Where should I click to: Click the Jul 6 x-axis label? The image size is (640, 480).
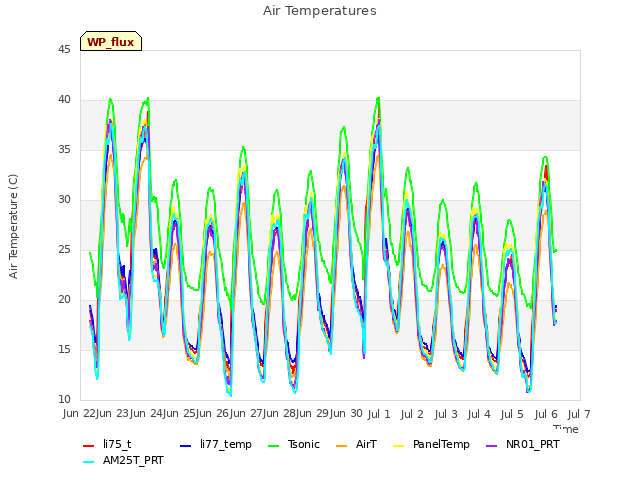[x=546, y=414]
